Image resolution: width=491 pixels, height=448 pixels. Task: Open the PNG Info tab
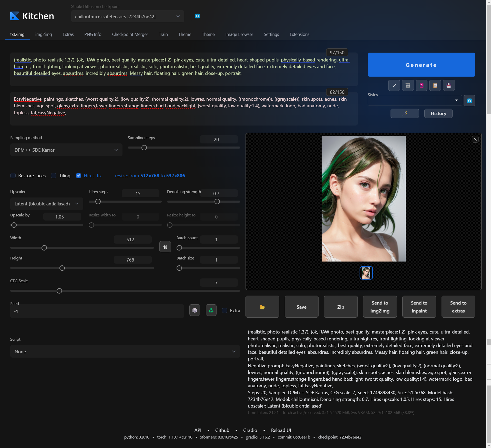point(93,34)
